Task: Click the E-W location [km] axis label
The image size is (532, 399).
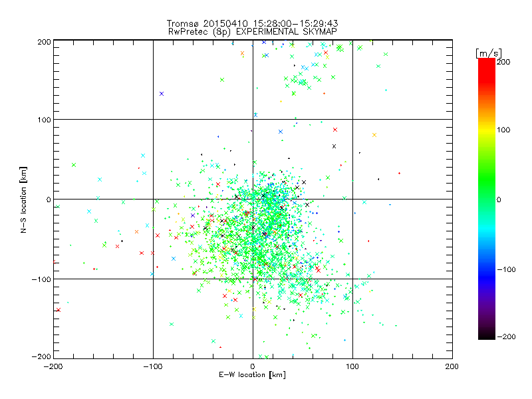Action: [252, 375]
